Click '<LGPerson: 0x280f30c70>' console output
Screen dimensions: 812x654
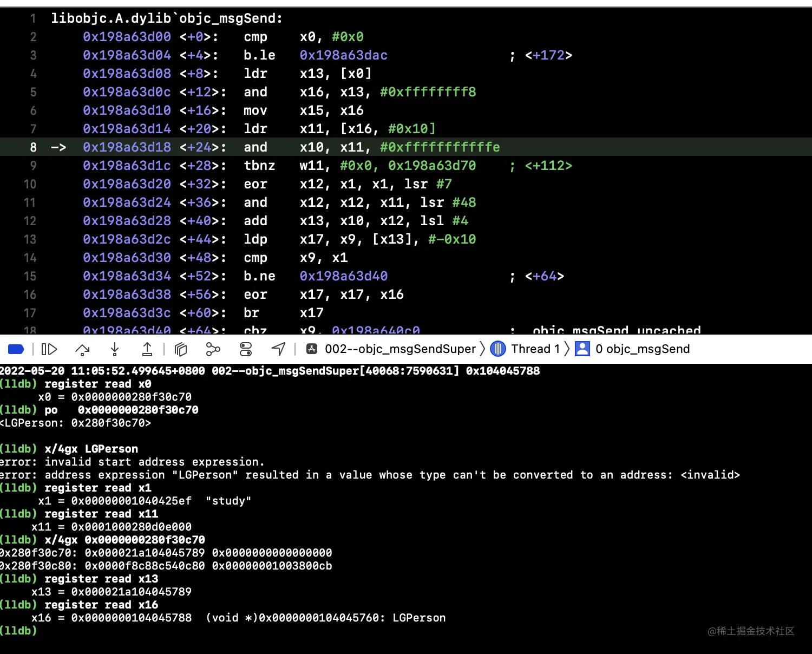[x=76, y=423]
